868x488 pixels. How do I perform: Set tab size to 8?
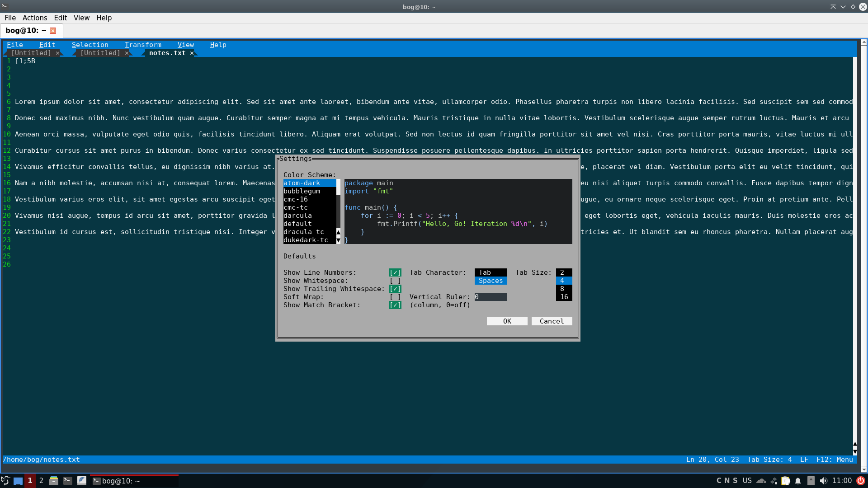tap(564, 289)
